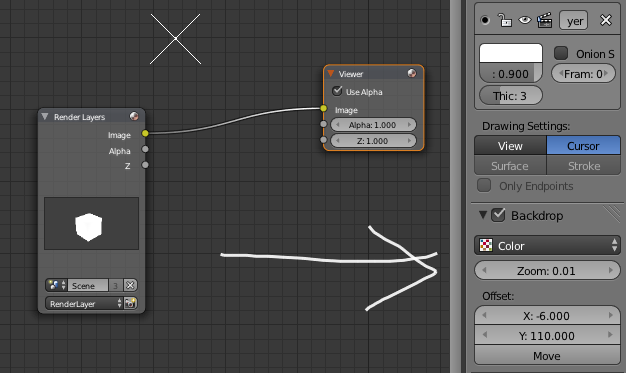
Task: Click the clapperboard frame-lock icon
Action: [545, 20]
